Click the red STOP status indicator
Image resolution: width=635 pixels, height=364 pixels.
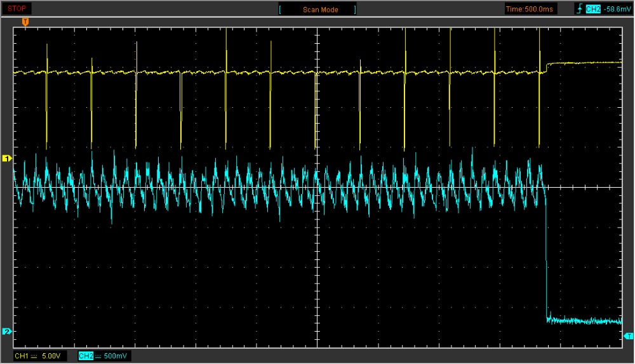pyautogui.click(x=17, y=9)
